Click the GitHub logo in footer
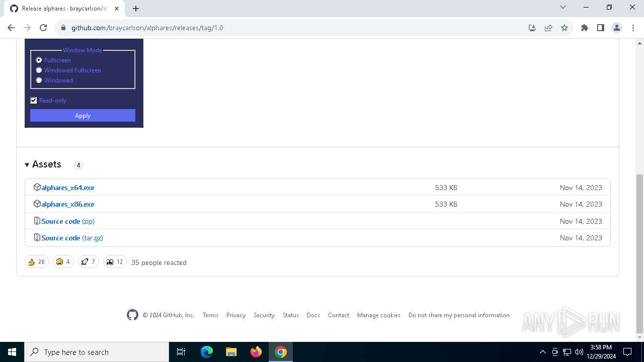 132,315
